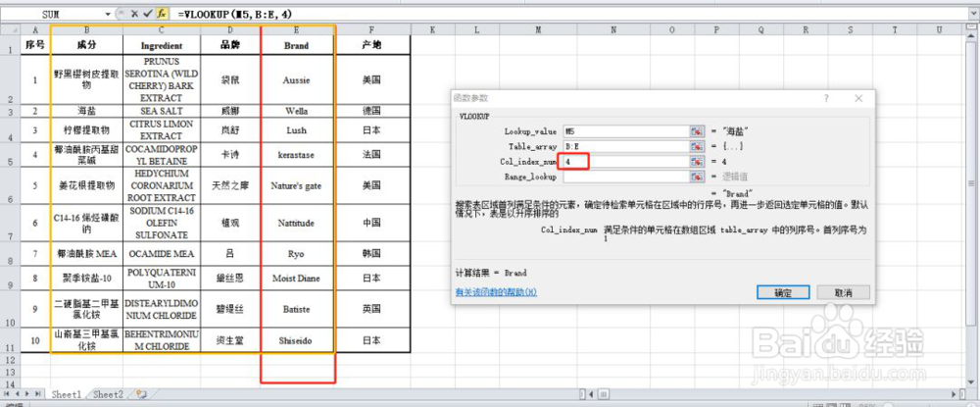Click the cell containing Shiseido
Image resolution: width=980 pixels, height=407 pixels.
[x=296, y=340]
